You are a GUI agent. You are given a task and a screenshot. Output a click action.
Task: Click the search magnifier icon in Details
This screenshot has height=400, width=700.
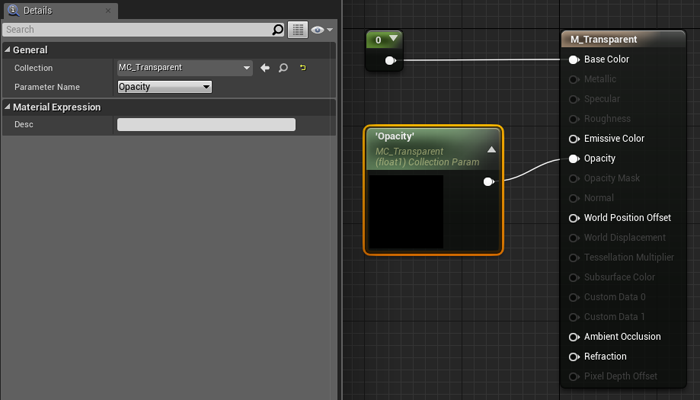(278, 30)
